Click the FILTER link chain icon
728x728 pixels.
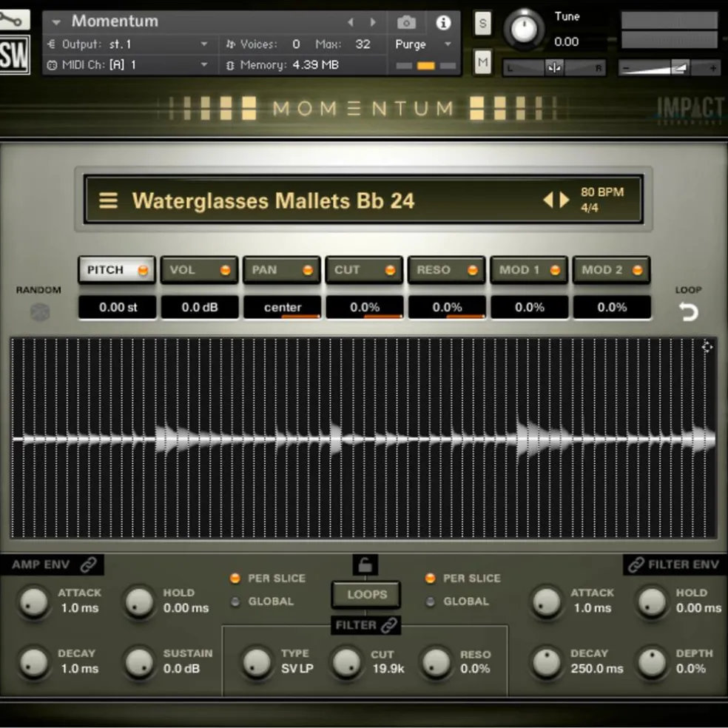(389, 625)
